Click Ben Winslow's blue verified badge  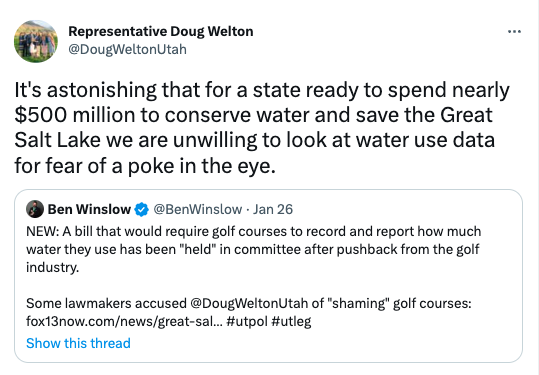[141, 209]
